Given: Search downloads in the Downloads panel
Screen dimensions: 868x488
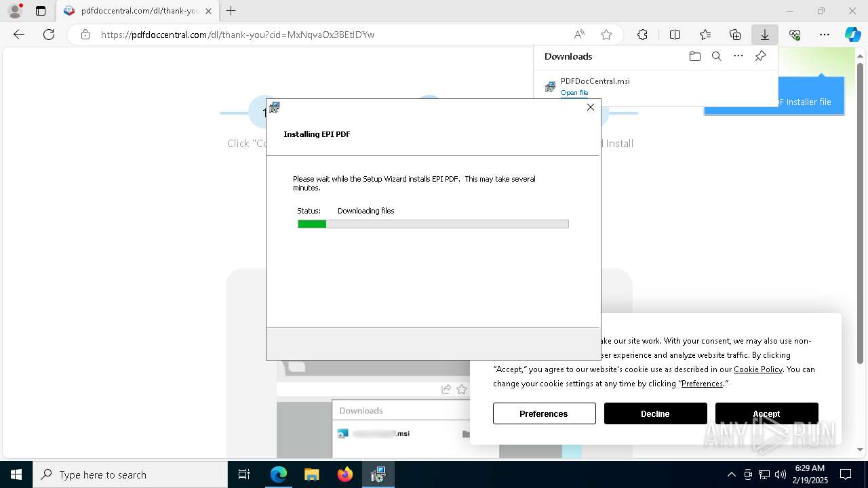Looking at the screenshot, I should 717,56.
